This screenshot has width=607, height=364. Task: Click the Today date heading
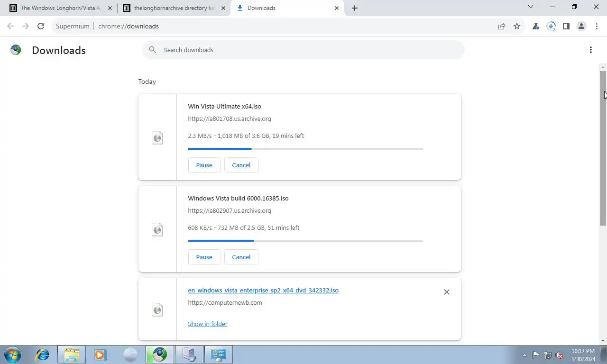coord(147,82)
